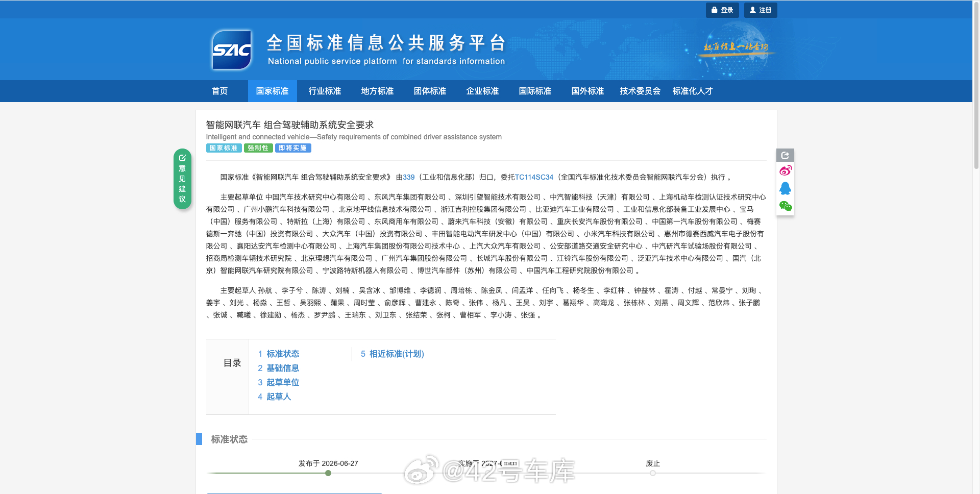Follow the TC114SC34 committee link

click(534, 177)
